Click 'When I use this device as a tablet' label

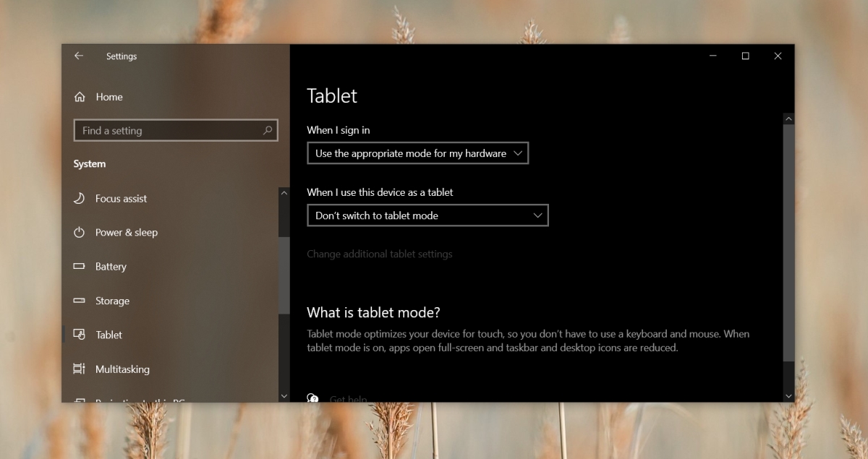[x=380, y=192]
